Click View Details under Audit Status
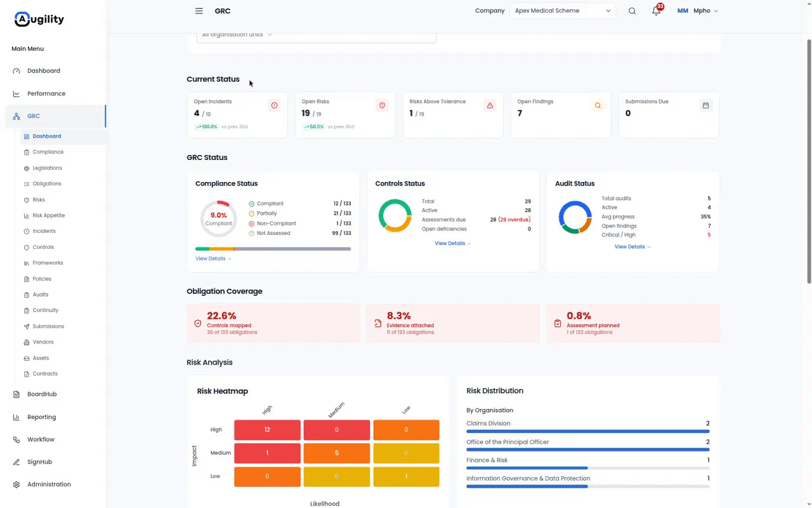Image resolution: width=812 pixels, height=508 pixels. click(x=632, y=246)
